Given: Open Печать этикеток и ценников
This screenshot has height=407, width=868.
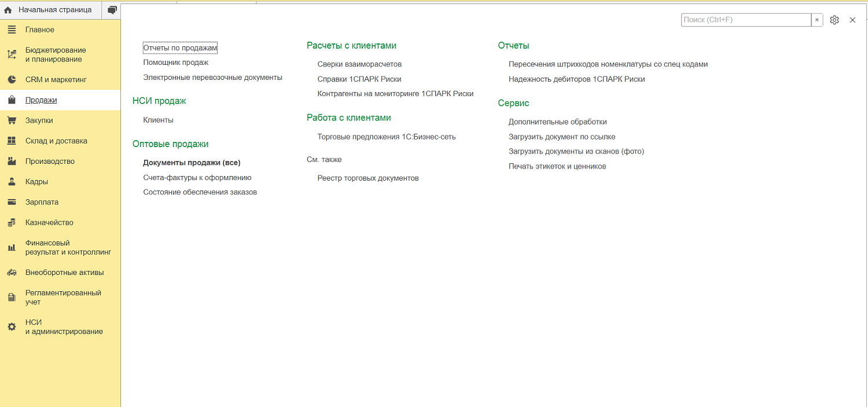Looking at the screenshot, I should coord(557,166).
